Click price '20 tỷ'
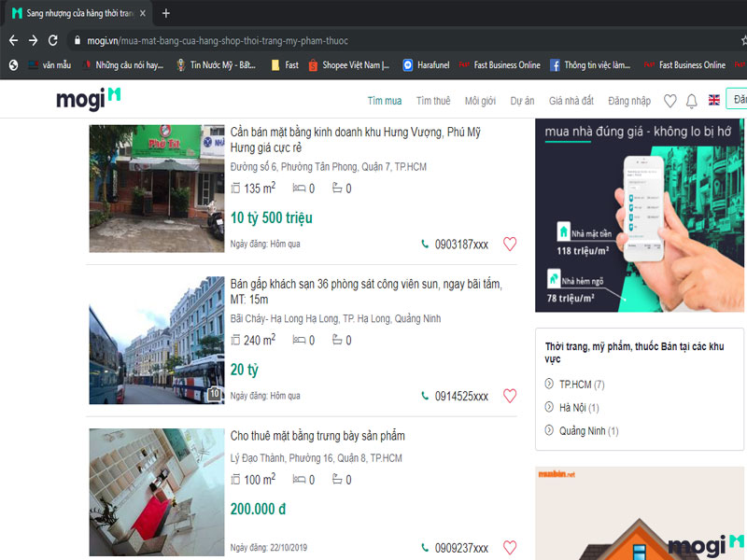Image resolution: width=747 pixels, height=560 pixels. [245, 370]
